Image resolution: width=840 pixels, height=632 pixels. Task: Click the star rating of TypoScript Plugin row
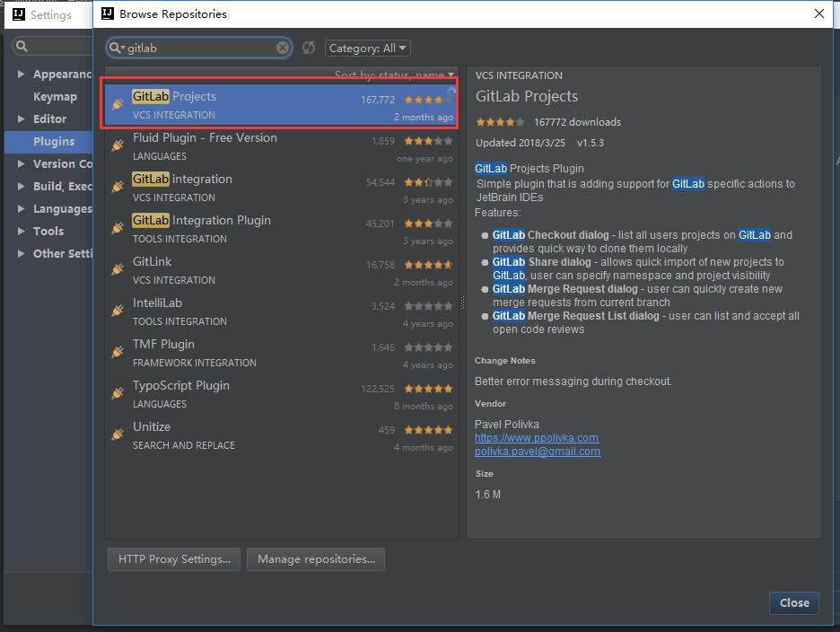pos(428,389)
